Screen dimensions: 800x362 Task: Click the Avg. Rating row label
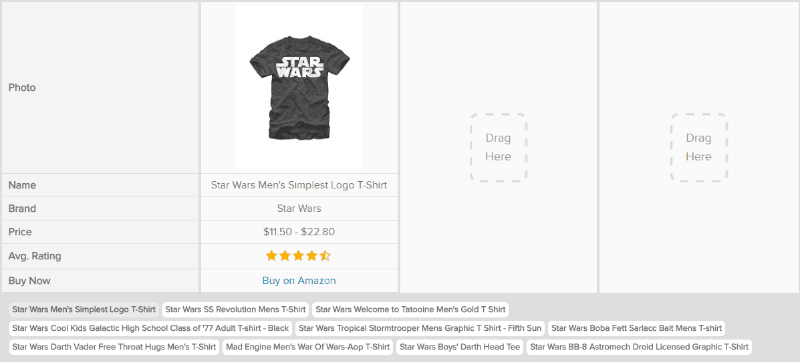(35, 256)
